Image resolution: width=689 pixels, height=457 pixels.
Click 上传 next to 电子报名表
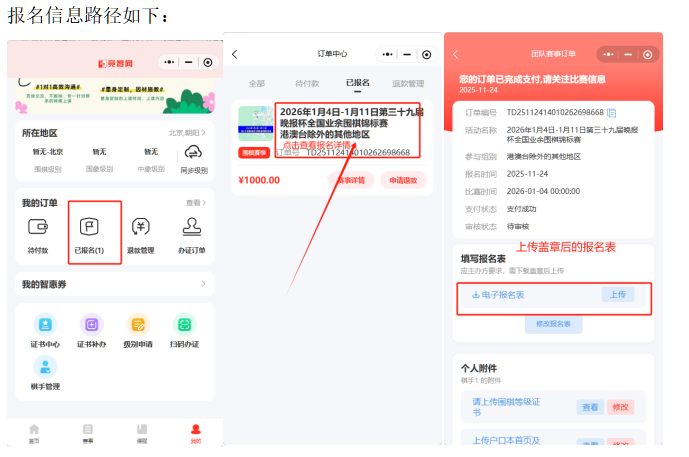tap(617, 295)
